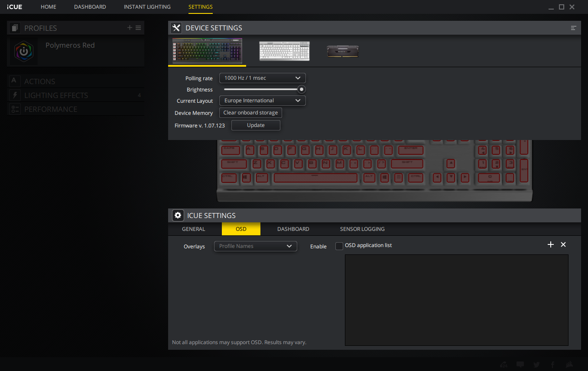Open the Overlays Profile Names dropdown
The width and height of the screenshot is (588, 371).
click(256, 246)
